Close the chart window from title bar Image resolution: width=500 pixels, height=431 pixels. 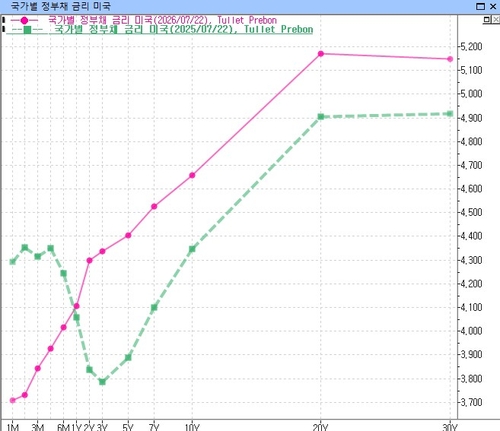[493, 6]
